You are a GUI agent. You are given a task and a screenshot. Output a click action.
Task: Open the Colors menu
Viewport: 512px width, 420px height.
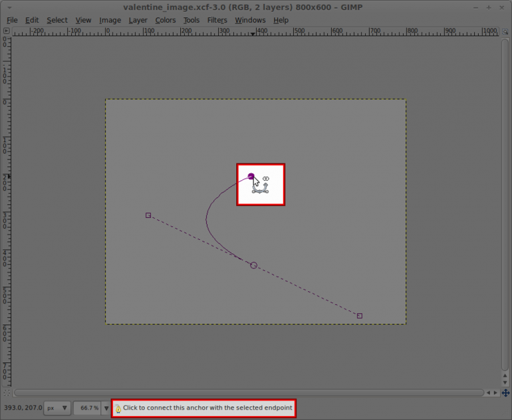[x=165, y=20]
